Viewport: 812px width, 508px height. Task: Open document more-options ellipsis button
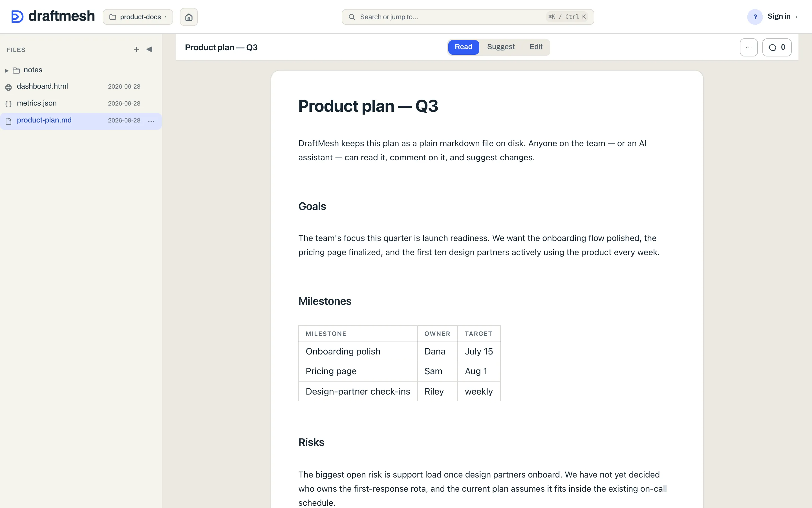pos(749,47)
